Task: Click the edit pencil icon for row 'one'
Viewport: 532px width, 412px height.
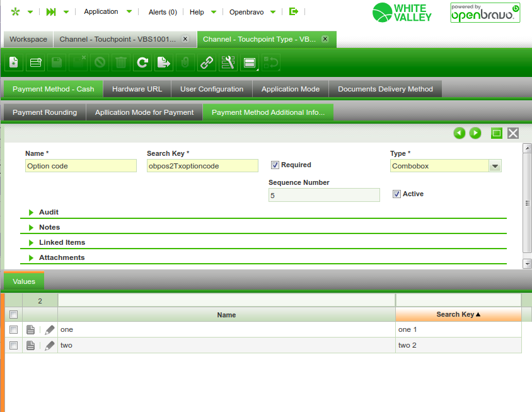Action: pos(49,329)
